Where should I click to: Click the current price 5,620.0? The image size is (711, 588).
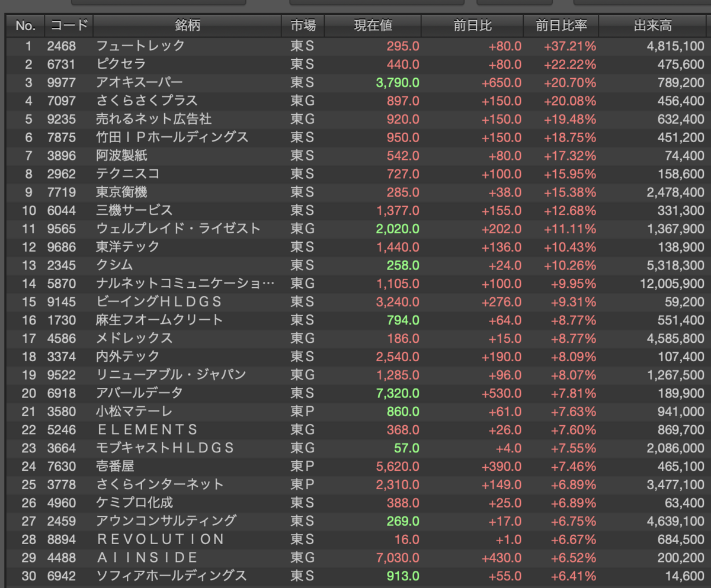tap(398, 466)
